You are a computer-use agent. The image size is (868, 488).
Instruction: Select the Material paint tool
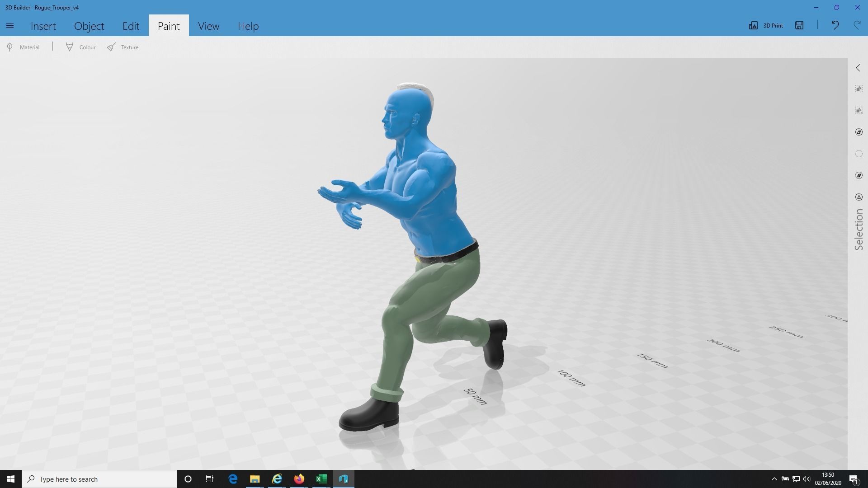pos(24,47)
